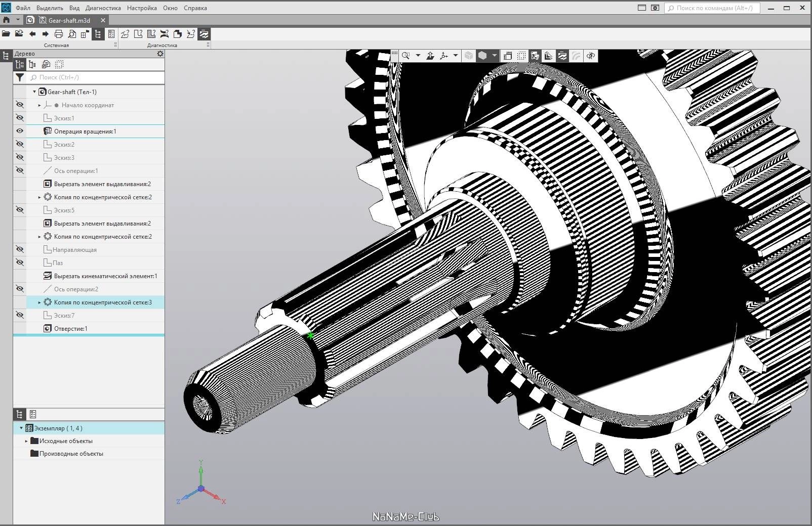Click dotted selection icon in tree toolbar
This screenshot has width=812, height=526.
click(x=59, y=64)
